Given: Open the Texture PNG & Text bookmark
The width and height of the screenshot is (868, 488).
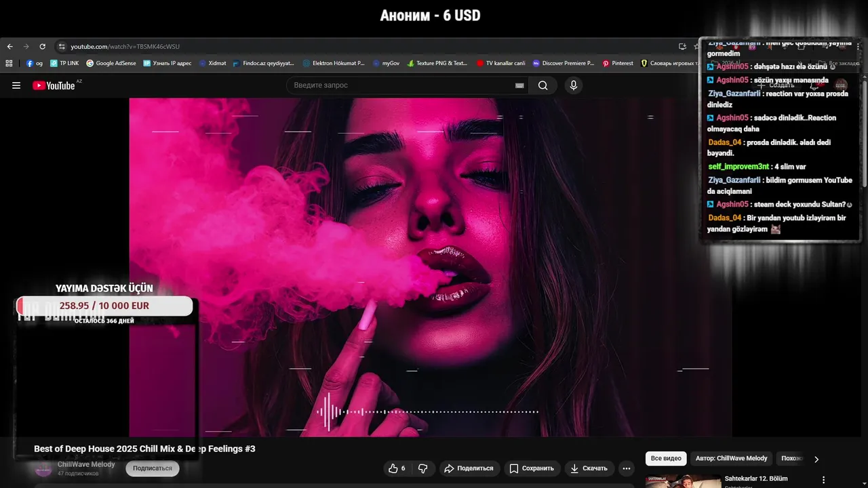Looking at the screenshot, I should click(x=437, y=63).
